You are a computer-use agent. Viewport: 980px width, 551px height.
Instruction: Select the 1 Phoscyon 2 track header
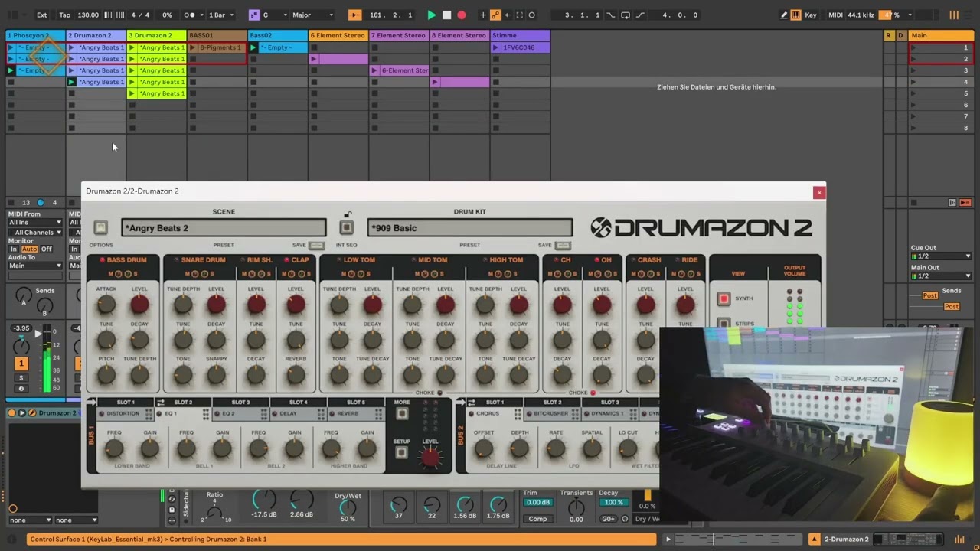coord(35,35)
